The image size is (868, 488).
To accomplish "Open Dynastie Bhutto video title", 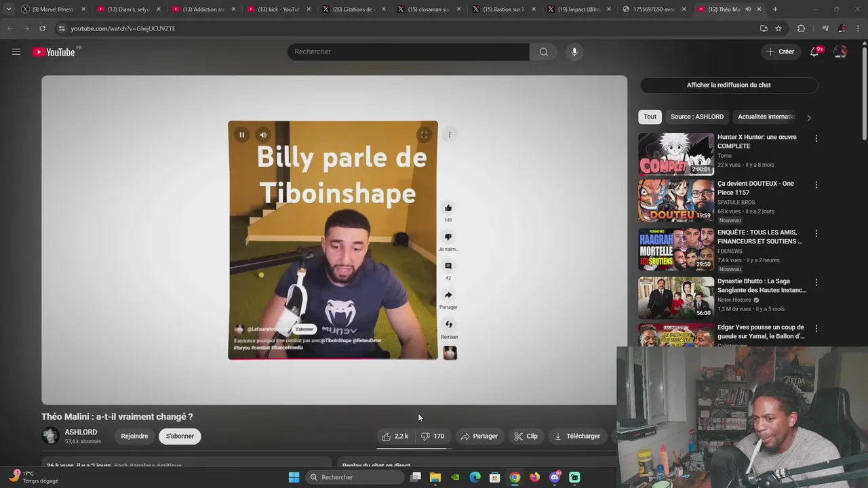I will point(762,285).
